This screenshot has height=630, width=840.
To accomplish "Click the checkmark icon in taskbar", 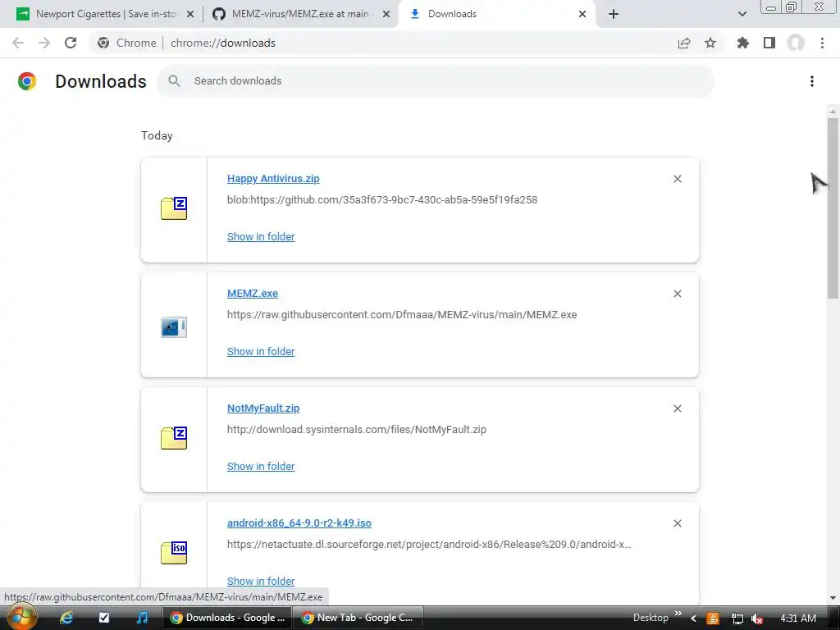I will coord(104,618).
